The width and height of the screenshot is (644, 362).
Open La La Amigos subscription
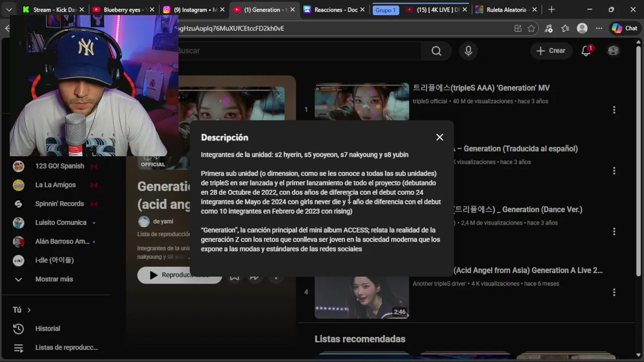tap(55, 185)
